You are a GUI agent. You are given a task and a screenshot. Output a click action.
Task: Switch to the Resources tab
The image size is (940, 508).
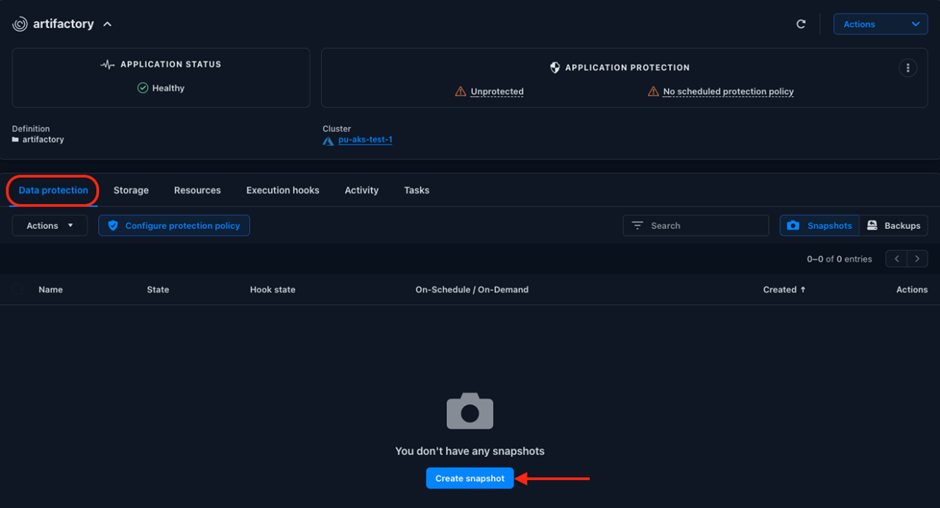197,190
